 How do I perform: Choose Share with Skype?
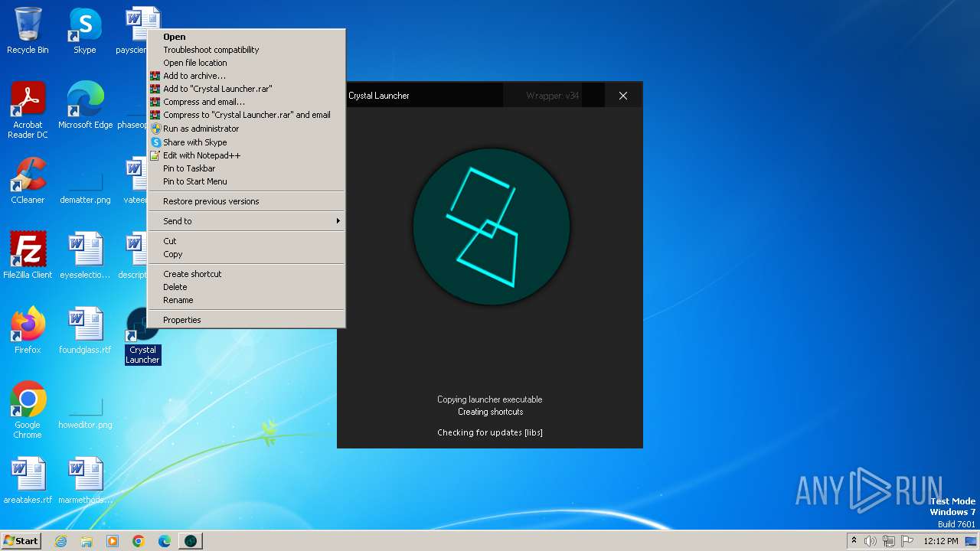[x=247, y=142]
